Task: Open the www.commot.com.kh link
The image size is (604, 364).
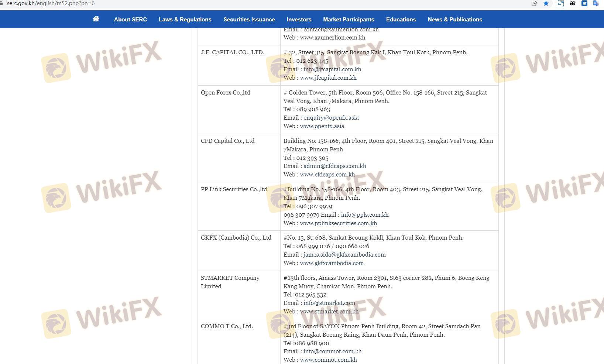Action: coord(329,360)
